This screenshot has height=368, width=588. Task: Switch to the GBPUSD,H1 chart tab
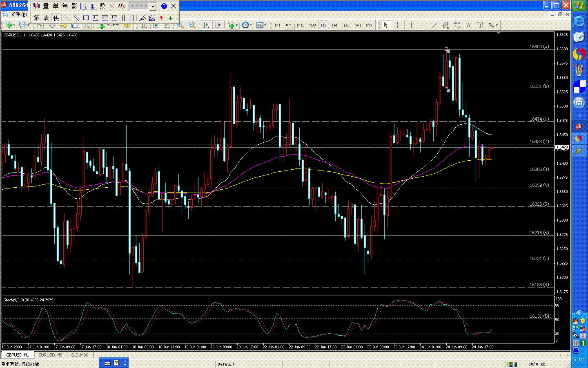click(x=18, y=355)
